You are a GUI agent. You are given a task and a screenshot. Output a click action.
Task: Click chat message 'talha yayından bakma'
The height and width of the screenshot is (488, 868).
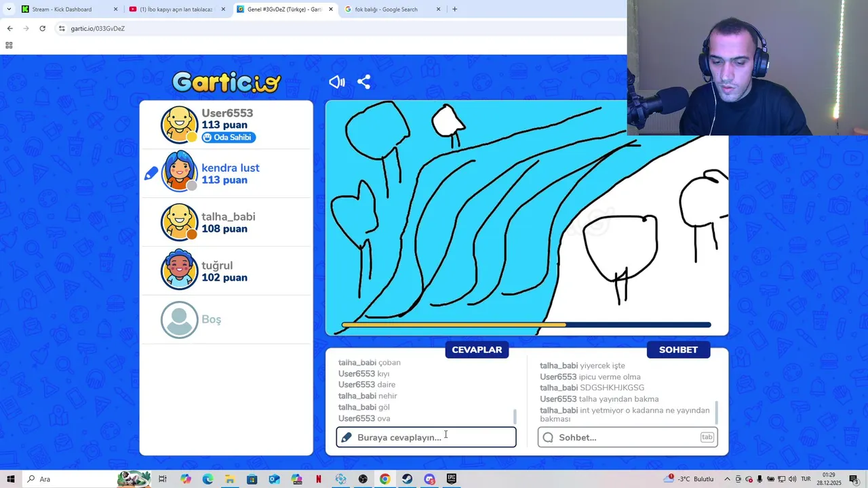tap(599, 399)
